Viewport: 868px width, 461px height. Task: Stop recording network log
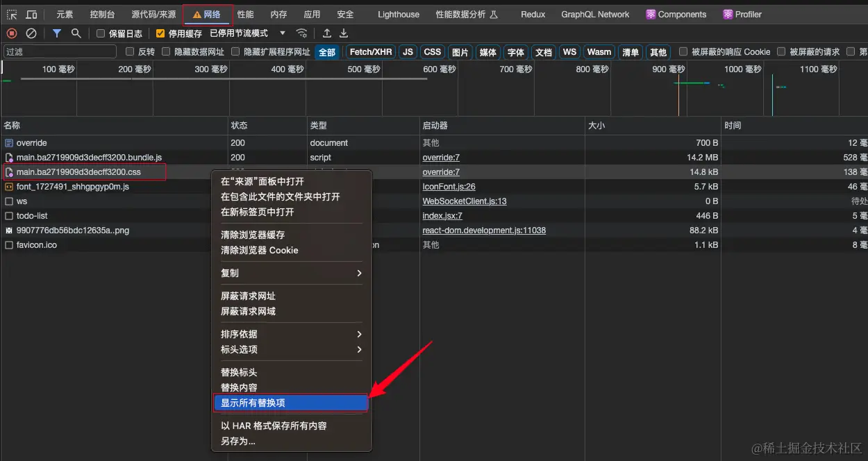coord(12,33)
